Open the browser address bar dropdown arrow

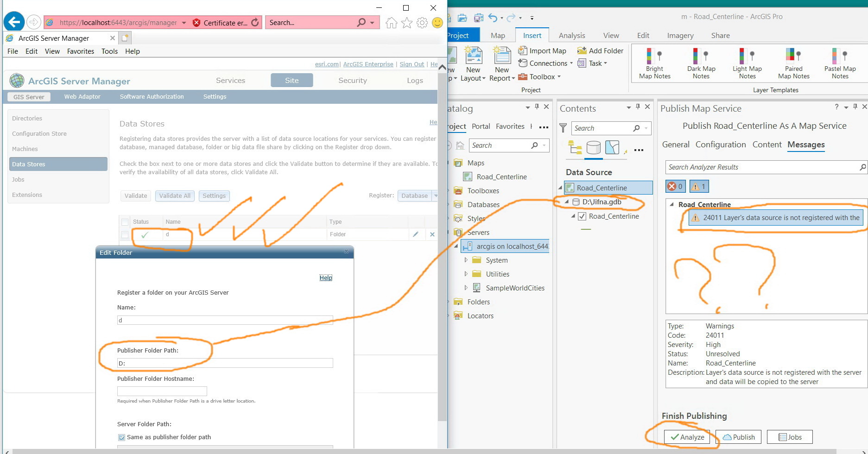click(x=184, y=23)
